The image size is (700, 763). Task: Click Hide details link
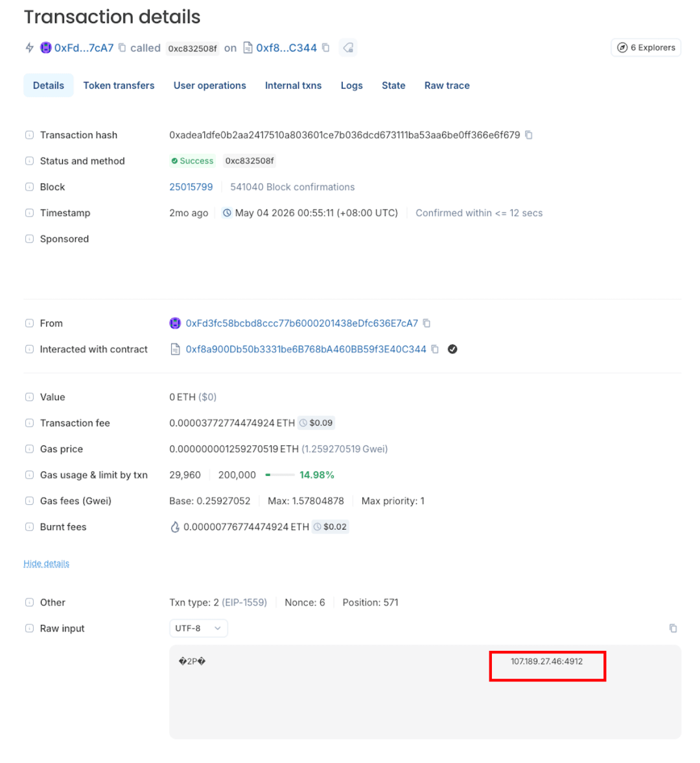[46, 563]
